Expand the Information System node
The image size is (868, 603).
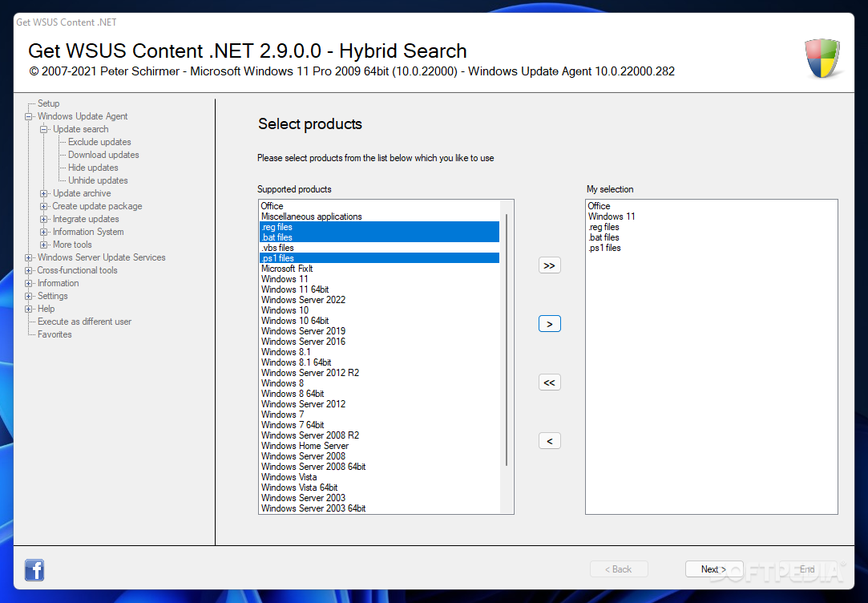[44, 232]
